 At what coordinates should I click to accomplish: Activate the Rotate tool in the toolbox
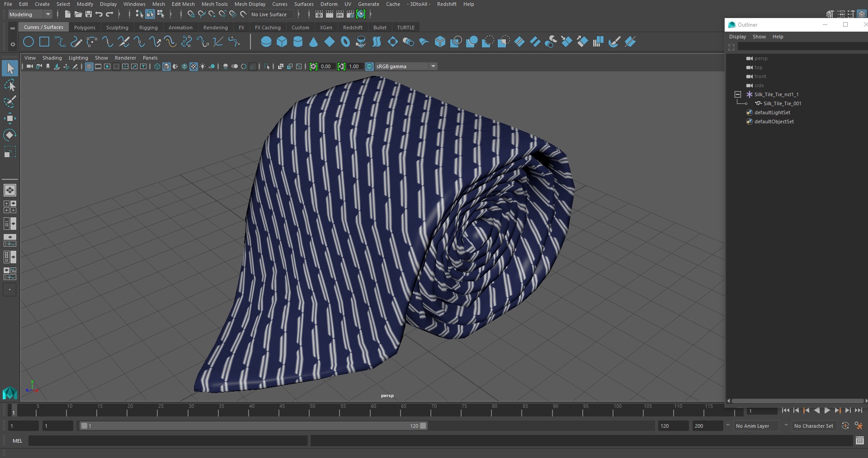(10, 135)
